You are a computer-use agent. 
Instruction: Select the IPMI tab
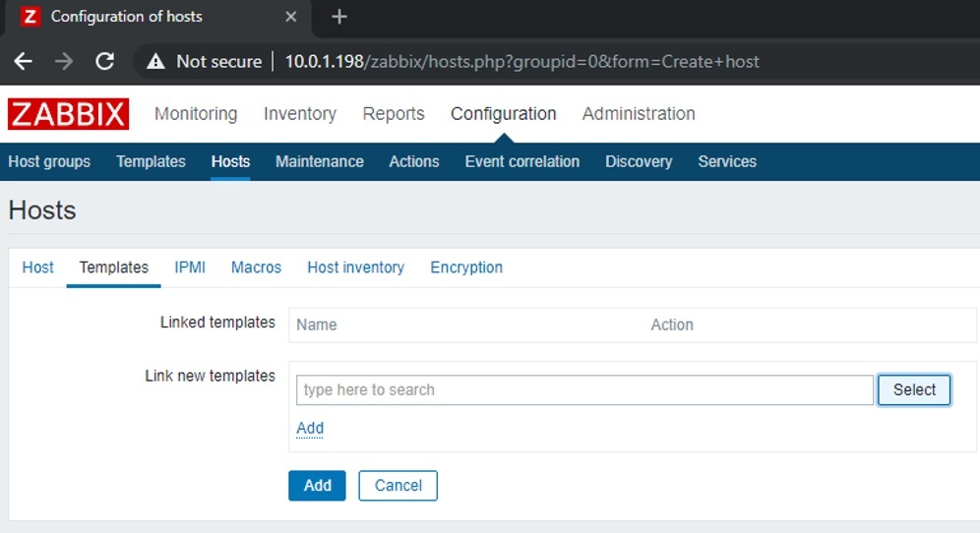coord(190,267)
